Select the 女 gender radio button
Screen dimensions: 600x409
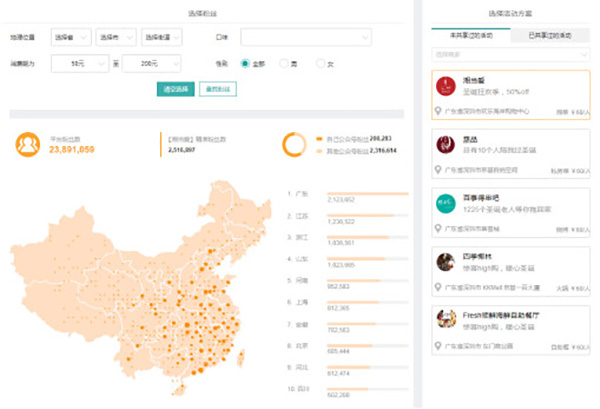click(321, 63)
